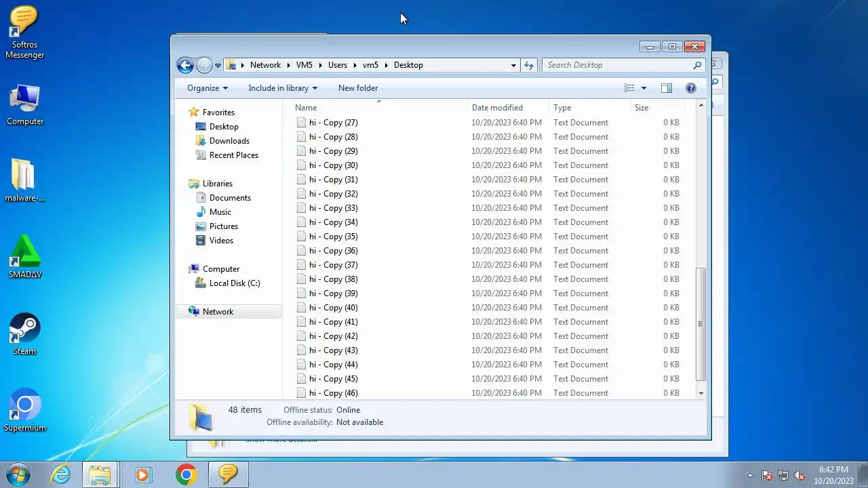Click Network segment in address bar

coord(265,65)
